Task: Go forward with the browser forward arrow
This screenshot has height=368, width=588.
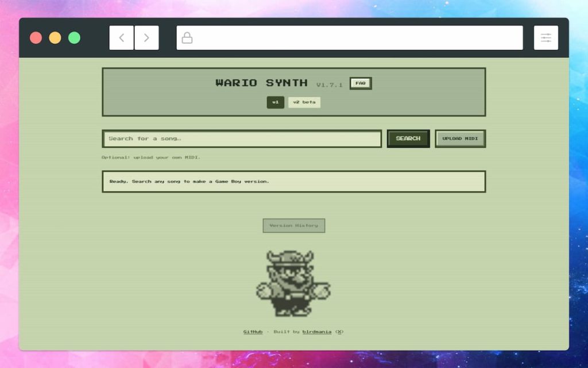Action: pos(146,37)
